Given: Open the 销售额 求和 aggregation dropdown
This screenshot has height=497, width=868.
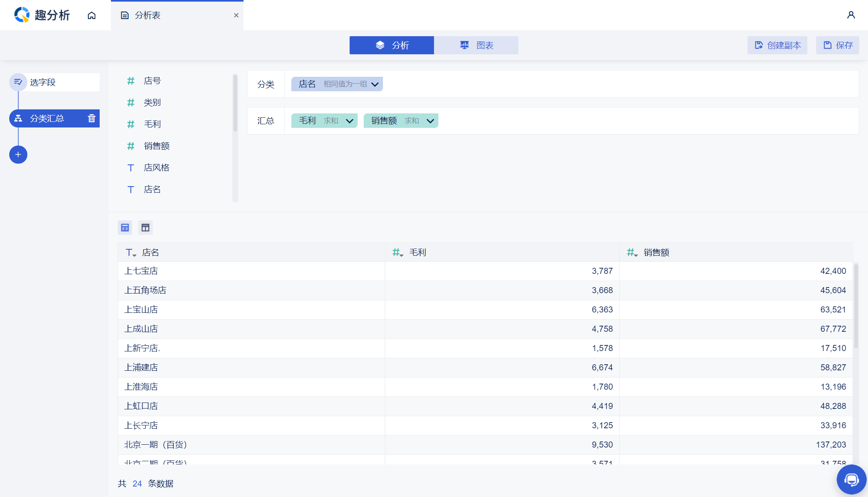Looking at the screenshot, I should pos(430,121).
